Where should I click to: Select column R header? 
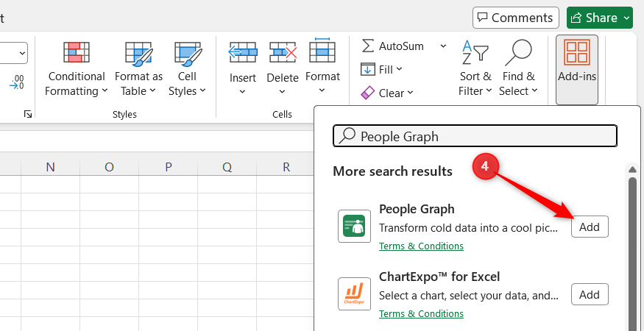[286, 167]
